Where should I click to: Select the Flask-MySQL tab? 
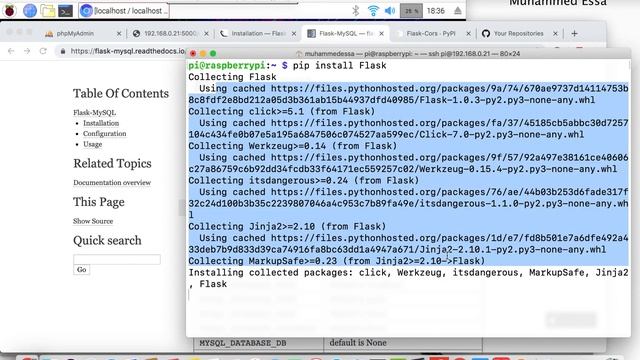tap(345, 33)
